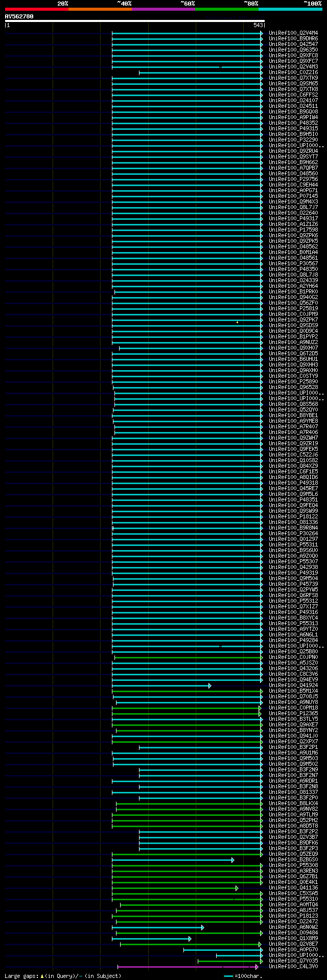Click the Large gaps legend text

[x=63, y=976]
